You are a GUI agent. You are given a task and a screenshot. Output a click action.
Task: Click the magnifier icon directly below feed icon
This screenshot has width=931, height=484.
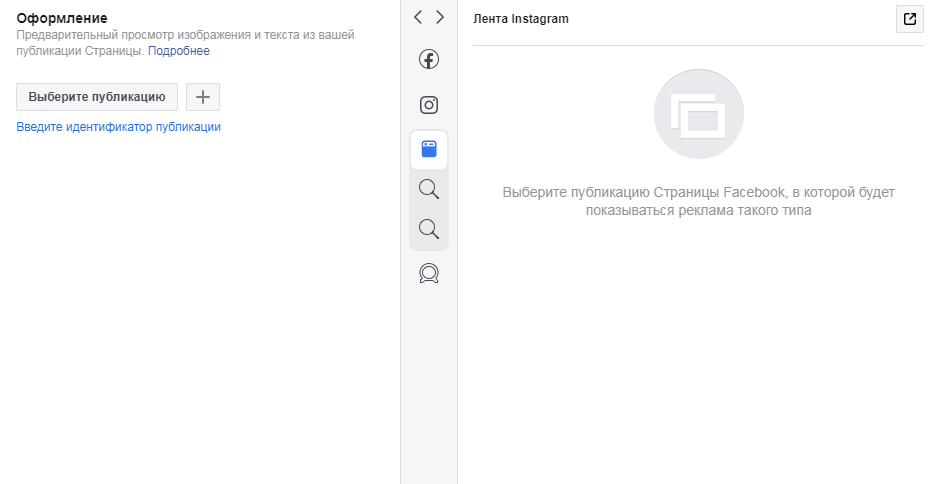tap(429, 189)
